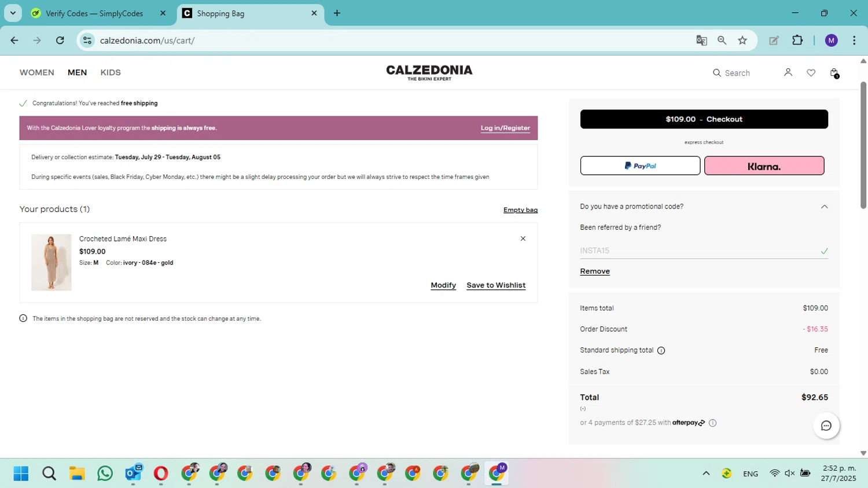Open WhatsApp from the taskbar

click(105, 474)
